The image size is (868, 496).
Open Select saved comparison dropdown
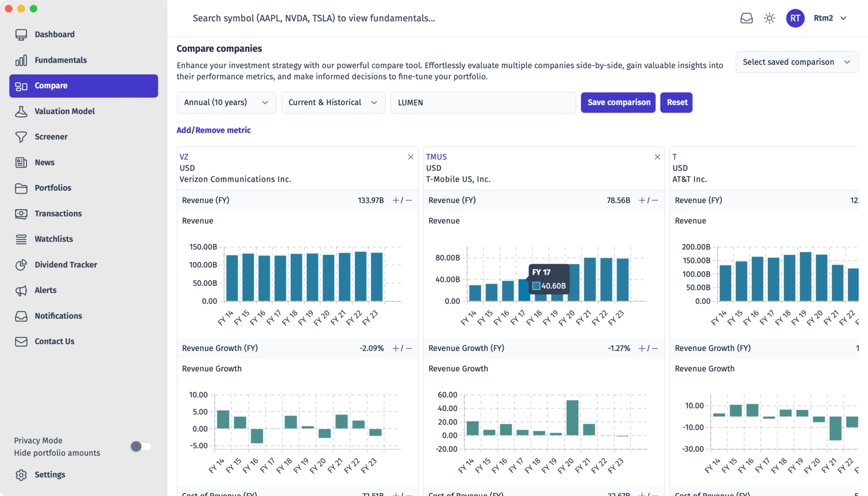click(797, 62)
